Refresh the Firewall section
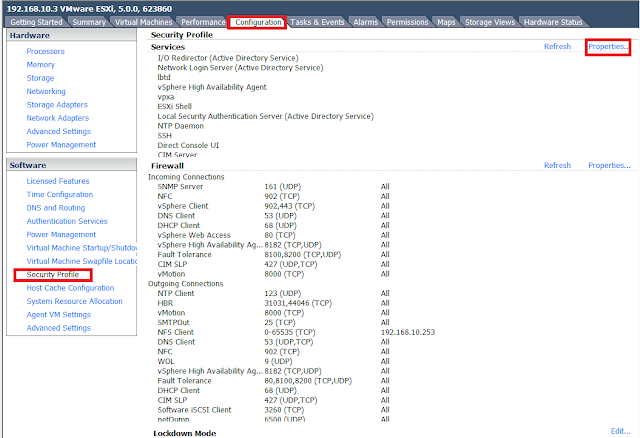 tap(557, 165)
